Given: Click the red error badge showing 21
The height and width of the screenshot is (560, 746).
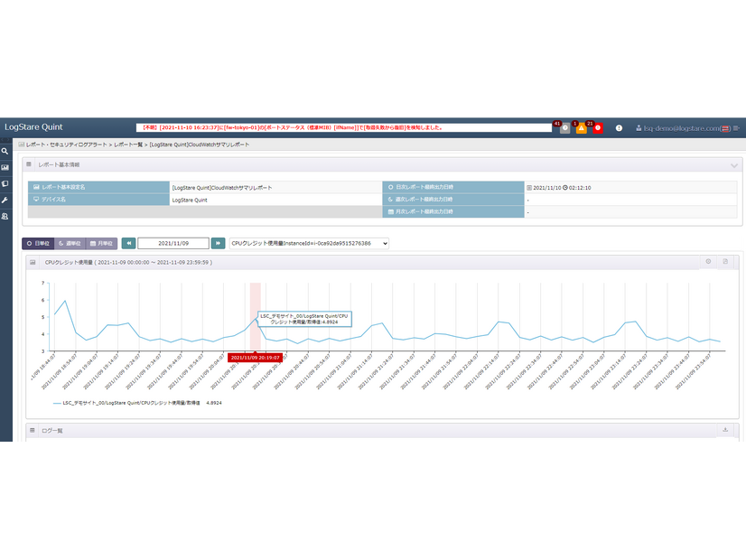Looking at the screenshot, I should click(597, 128).
